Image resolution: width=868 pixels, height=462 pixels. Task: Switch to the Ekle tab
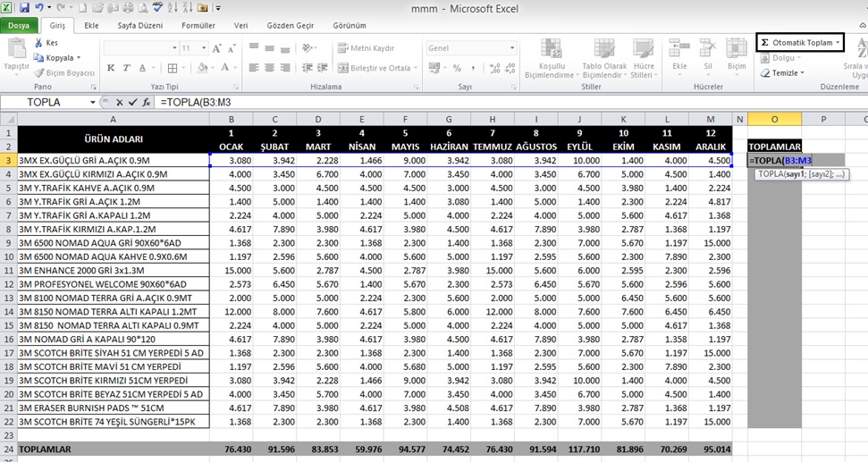91,25
